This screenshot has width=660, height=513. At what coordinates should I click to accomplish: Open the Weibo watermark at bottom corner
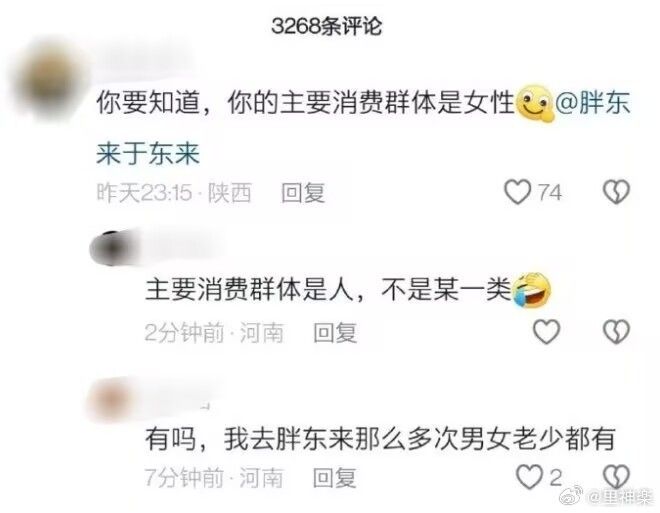coord(606,497)
